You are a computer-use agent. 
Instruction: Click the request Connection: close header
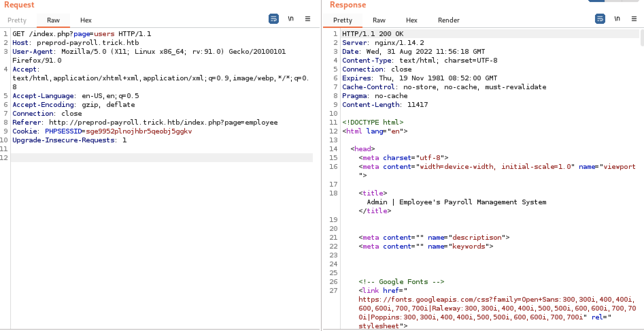47,113
